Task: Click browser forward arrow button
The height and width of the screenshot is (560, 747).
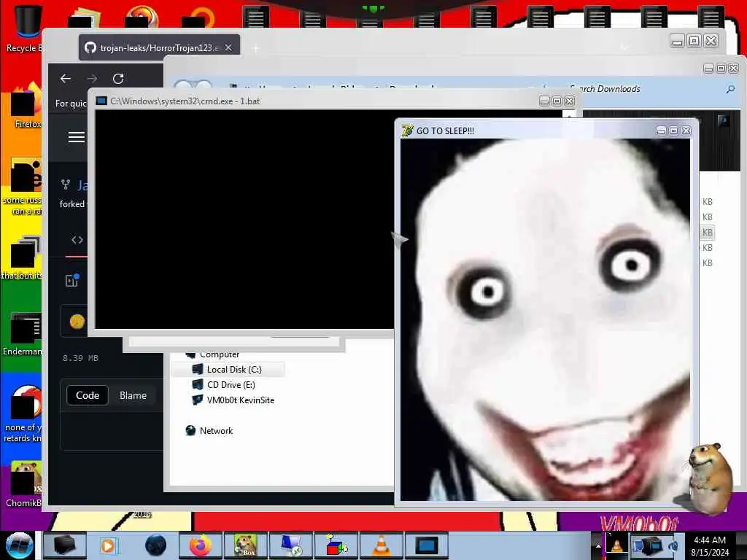Action: pyautogui.click(x=92, y=79)
